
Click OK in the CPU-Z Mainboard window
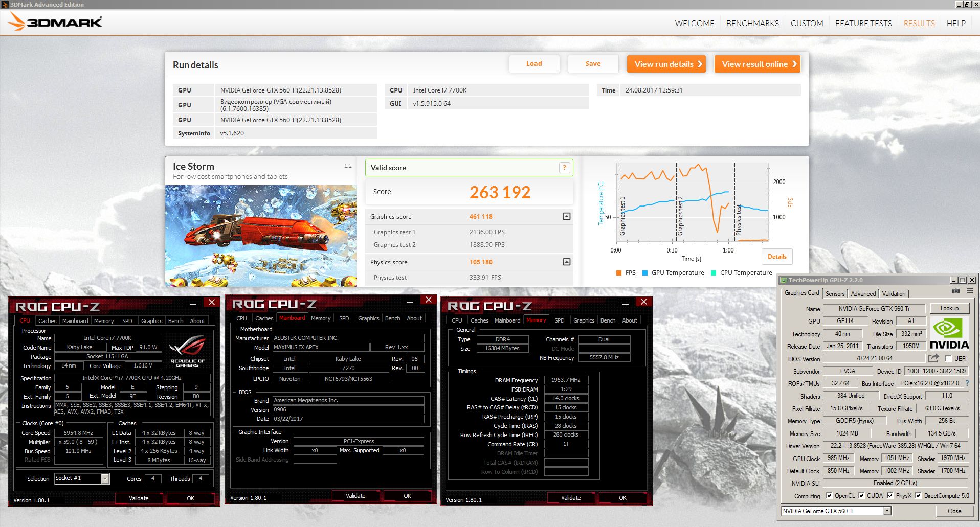click(x=407, y=496)
